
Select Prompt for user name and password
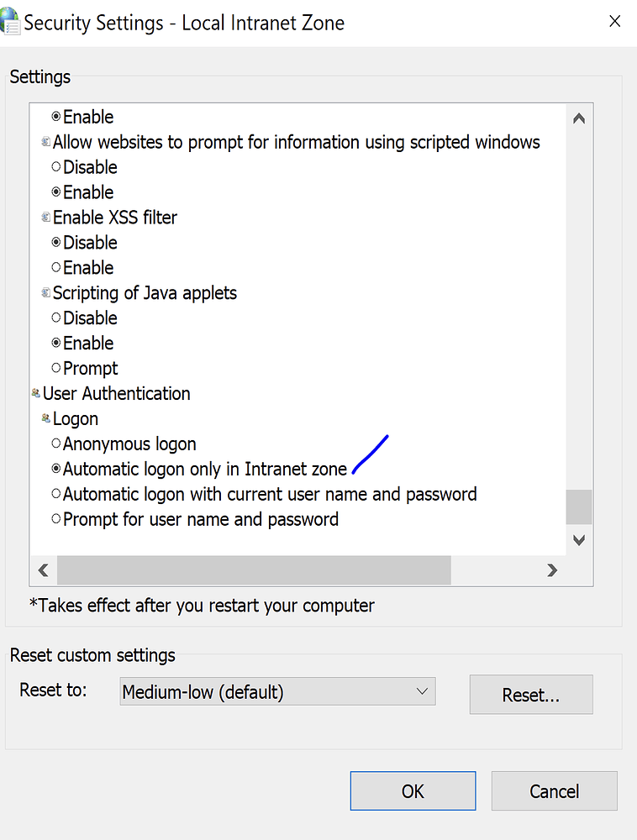point(55,519)
